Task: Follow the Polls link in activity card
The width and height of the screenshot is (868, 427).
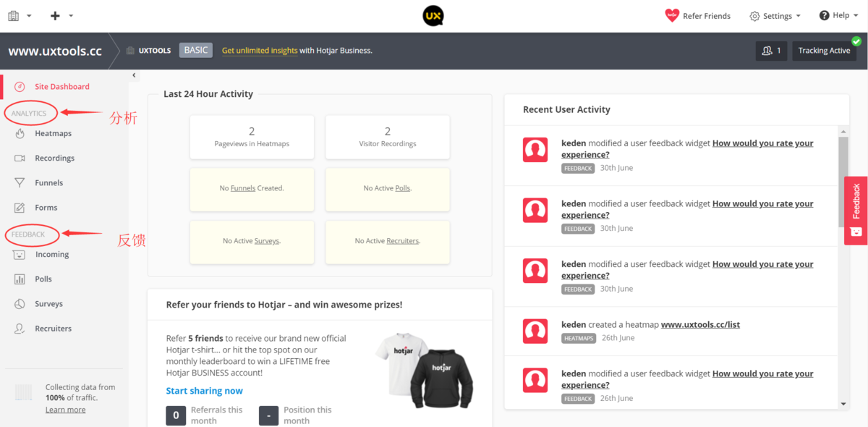Action: tap(402, 188)
